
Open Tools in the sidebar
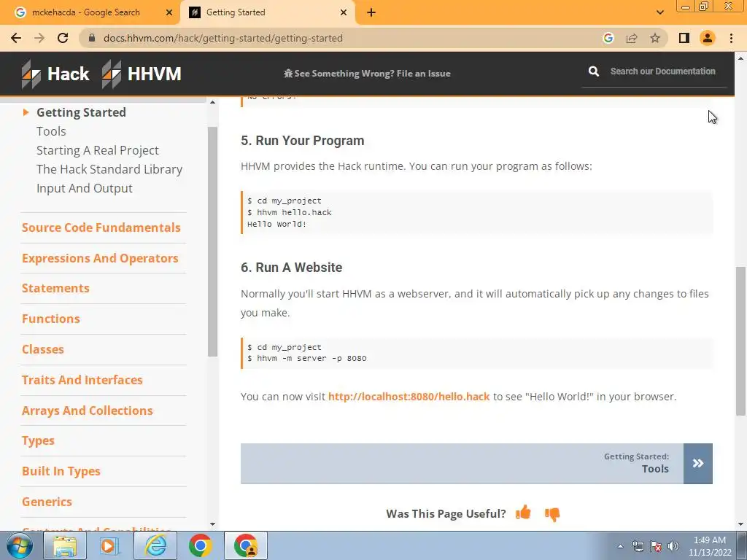51,131
